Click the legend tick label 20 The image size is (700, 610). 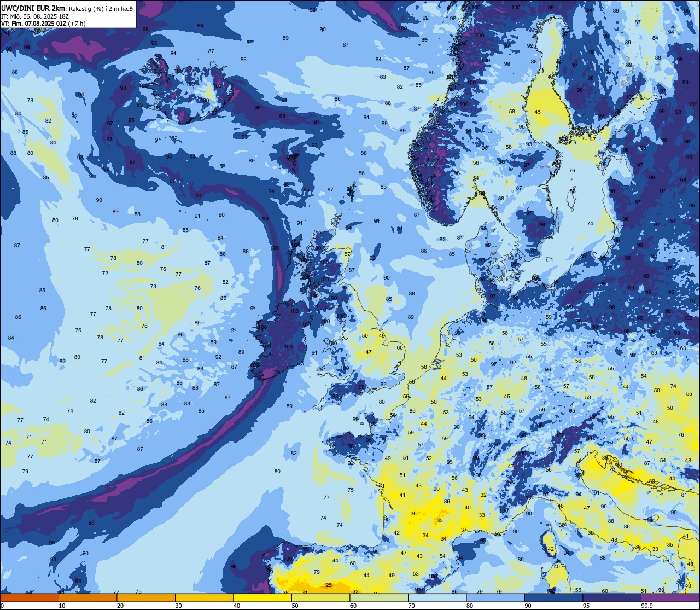[120, 606]
